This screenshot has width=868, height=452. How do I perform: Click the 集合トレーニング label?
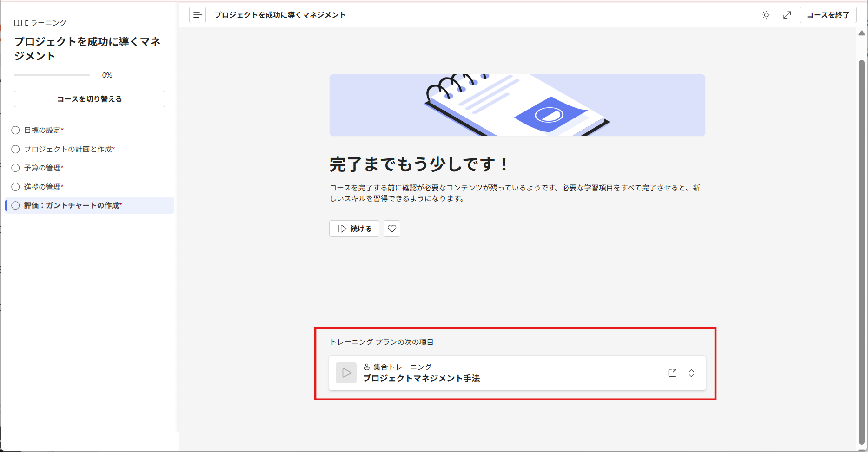click(x=402, y=367)
